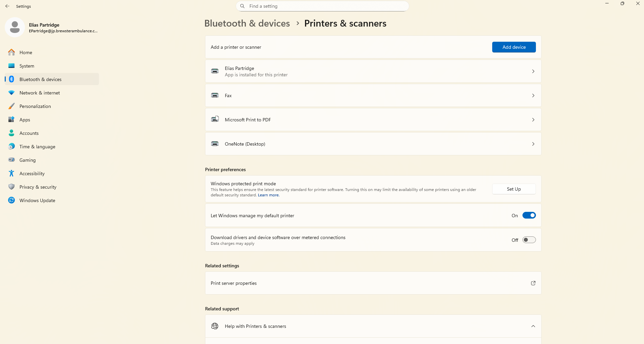Screen dimensions: 644x344
Task: Click the Apps icon in sidebar
Action: (11, 120)
